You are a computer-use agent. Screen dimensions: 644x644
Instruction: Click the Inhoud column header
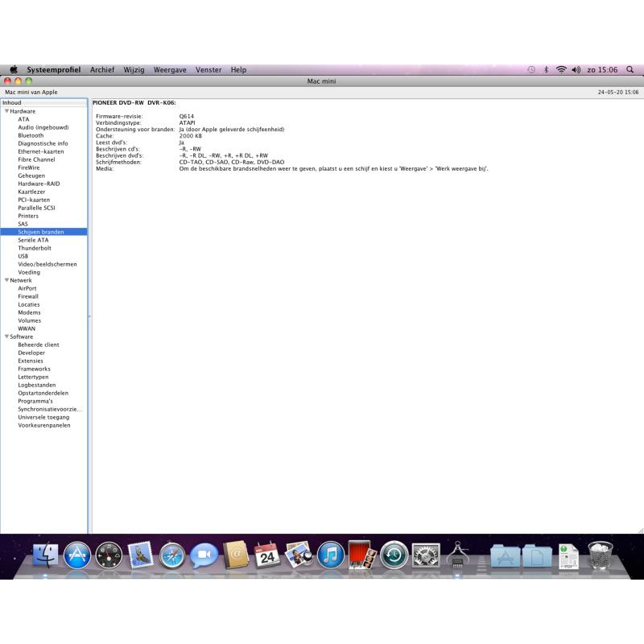tap(44, 103)
